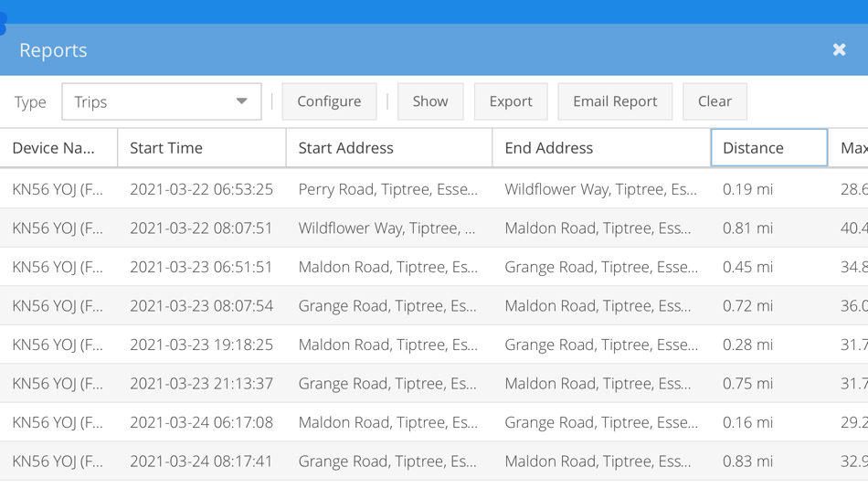Click distance value 0.19 mi
868x488 pixels.
747,189
